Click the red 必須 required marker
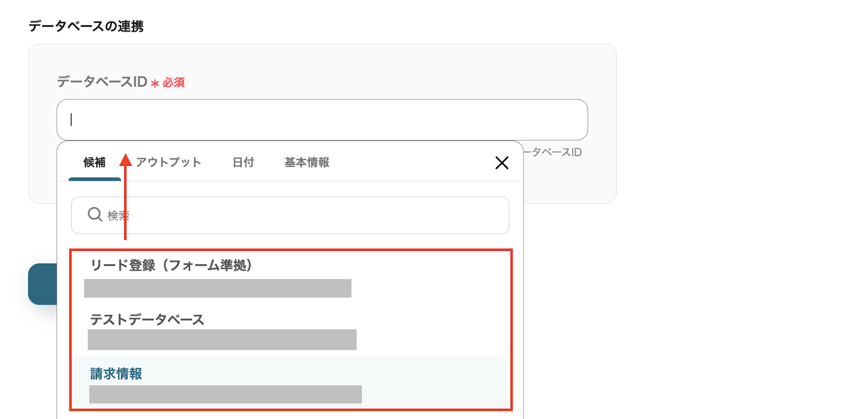868x419 pixels. tap(174, 82)
